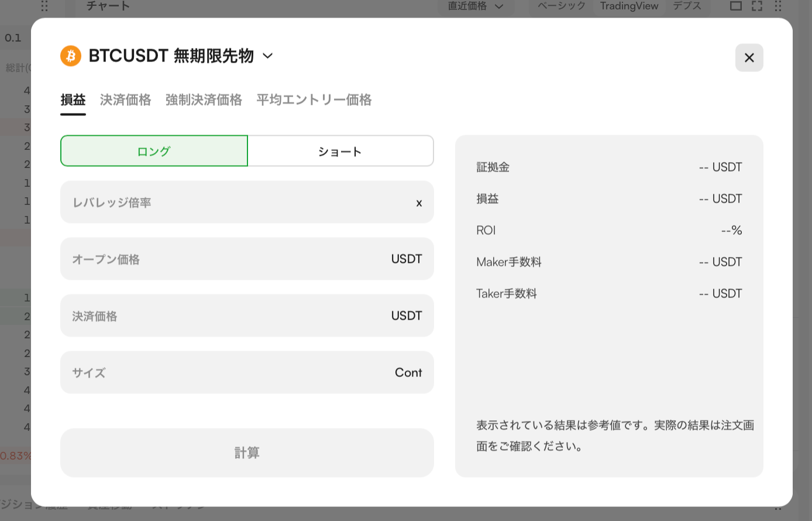Click the 表示されている結果は参考値です disclaimer text
Viewport: 812px width, 521px height.
click(x=615, y=436)
